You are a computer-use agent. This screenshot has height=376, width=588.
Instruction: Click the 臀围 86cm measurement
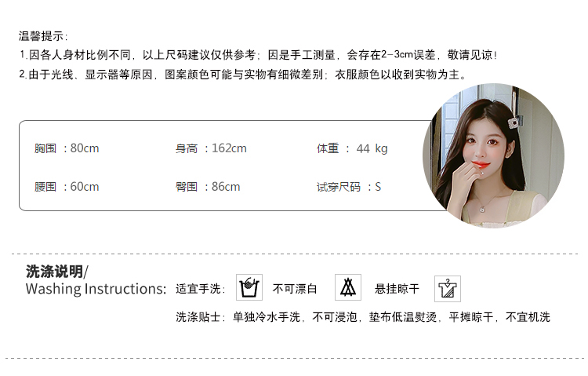pos(208,187)
